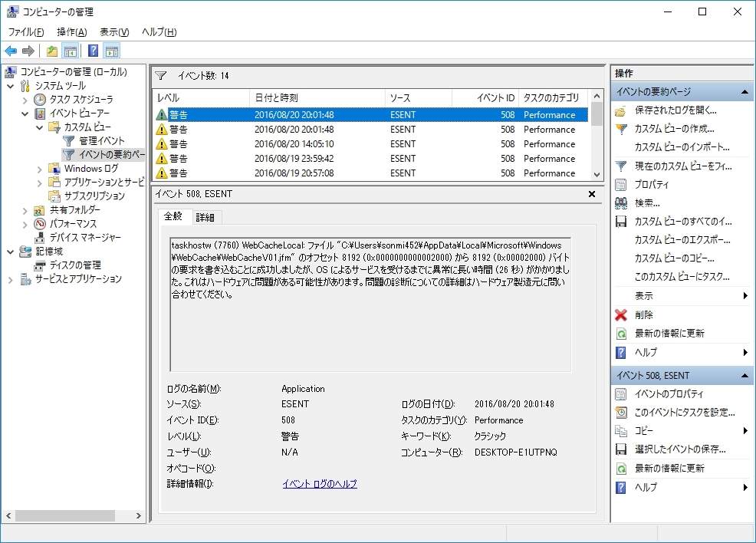Switch to the 全般 tab
The width and height of the screenshot is (756, 543).
(173, 216)
